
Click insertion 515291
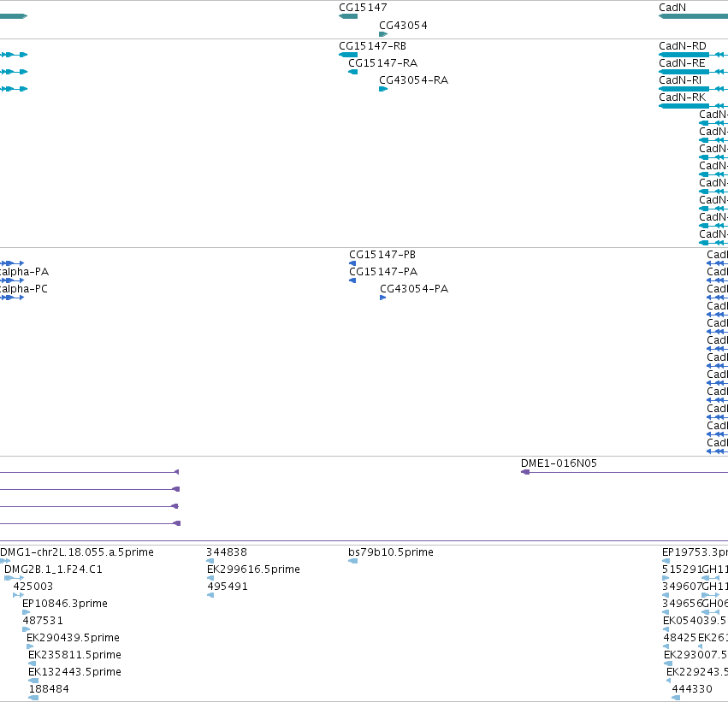[x=682, y=569]
